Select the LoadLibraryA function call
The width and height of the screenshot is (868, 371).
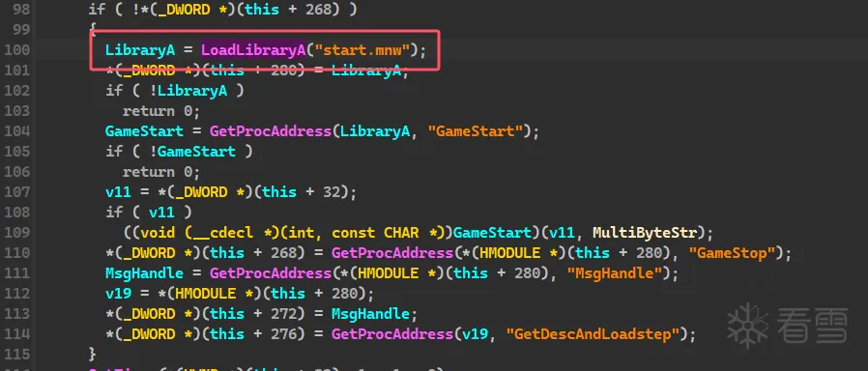253,50
